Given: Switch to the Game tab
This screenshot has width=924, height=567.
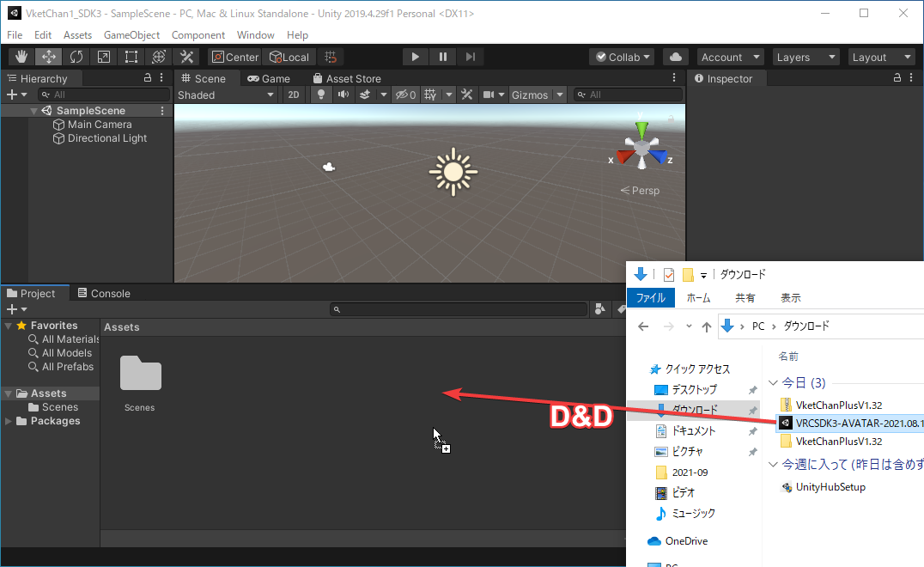Looking at the screenshot, I should click(269, 78).
